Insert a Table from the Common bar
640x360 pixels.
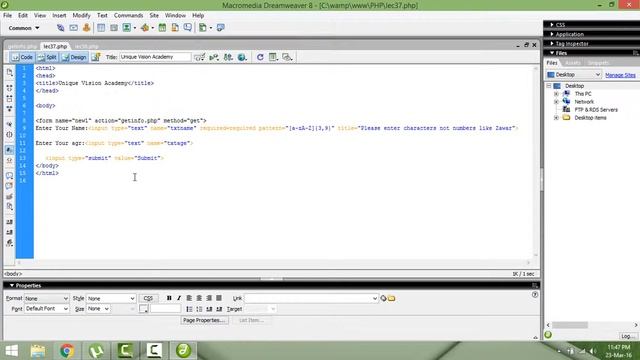(x=101, y=28)
